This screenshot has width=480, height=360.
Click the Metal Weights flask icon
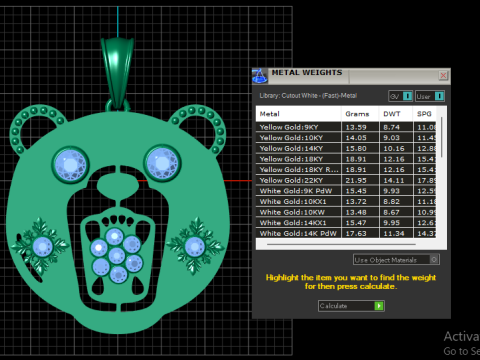(x=260, y=76)
